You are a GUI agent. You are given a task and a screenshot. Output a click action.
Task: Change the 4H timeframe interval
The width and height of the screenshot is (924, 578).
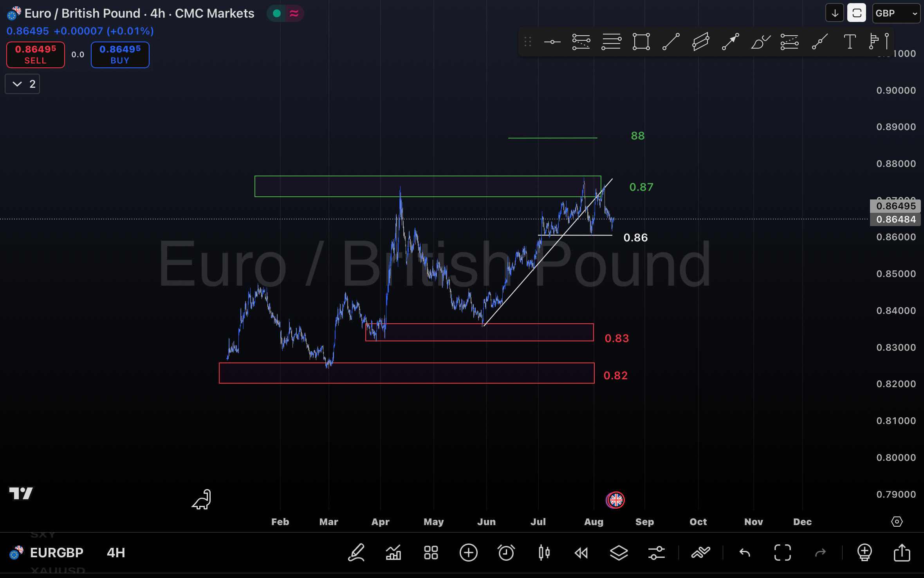click(116, 553)
